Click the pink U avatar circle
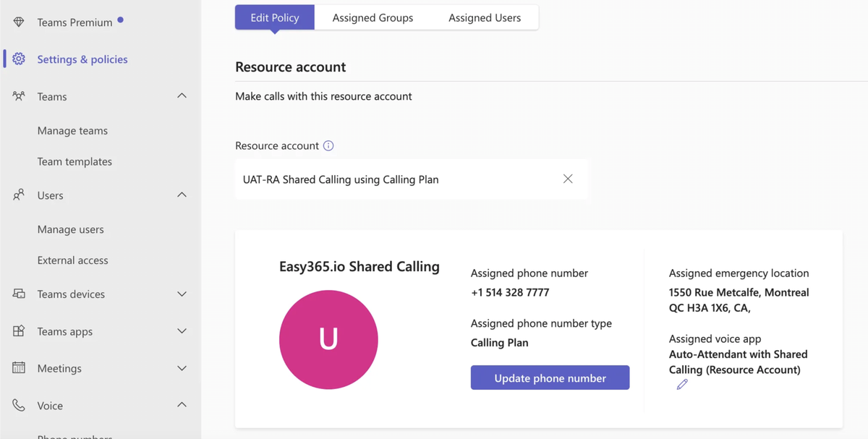Image resolution: width=868 pixels, height=439 pixels. tap(328, 339)
